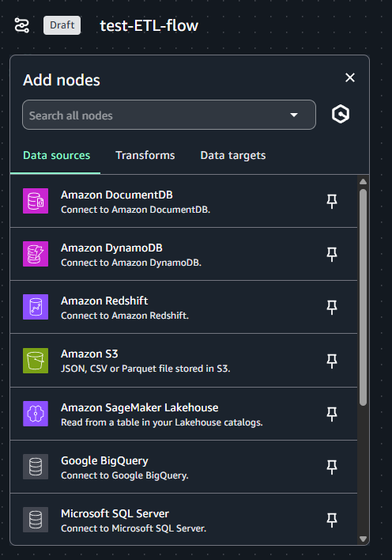
Task: Select the Amazon S3 bucket icon
Action: 36,361
